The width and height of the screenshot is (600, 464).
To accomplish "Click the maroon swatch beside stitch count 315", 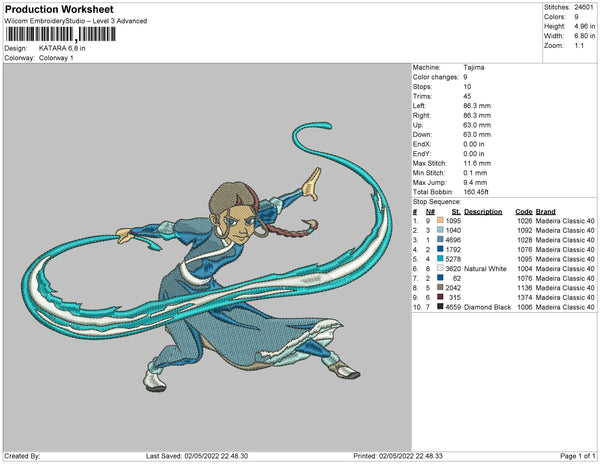I will click(x=440, y=297).
